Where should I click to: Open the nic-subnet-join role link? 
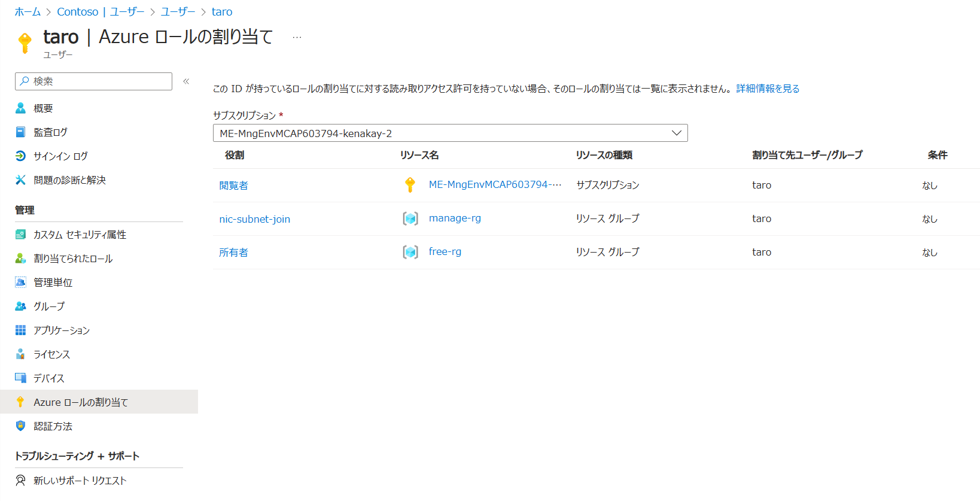[x=255, y=219]
